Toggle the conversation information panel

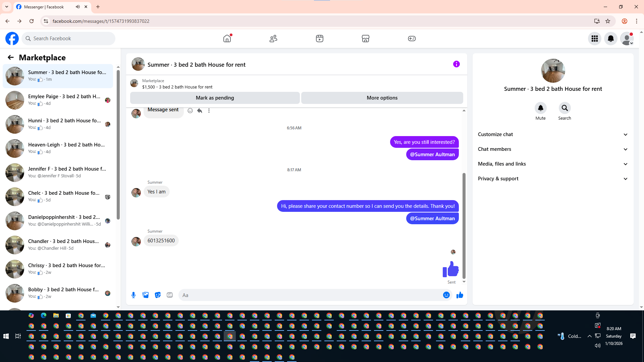coord(456,64)
